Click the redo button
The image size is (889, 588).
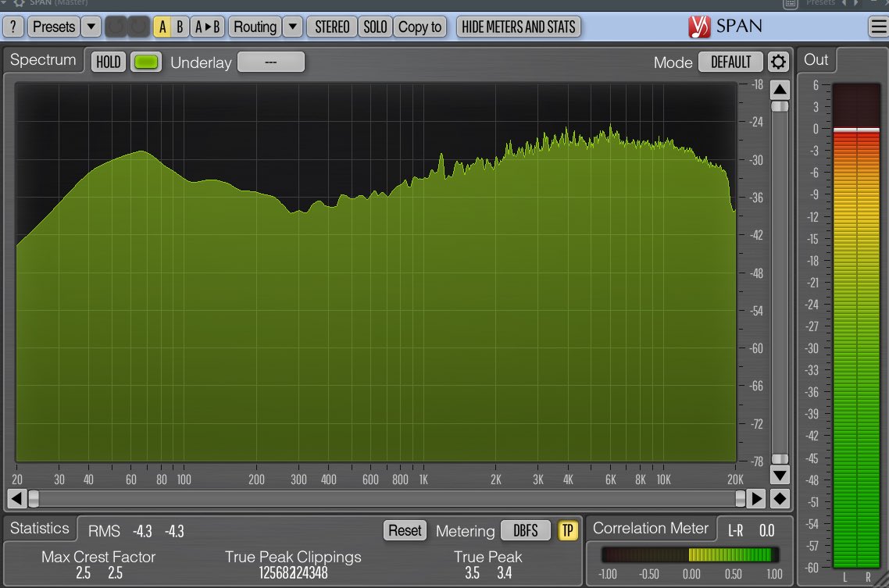click(x=138, y=27)
